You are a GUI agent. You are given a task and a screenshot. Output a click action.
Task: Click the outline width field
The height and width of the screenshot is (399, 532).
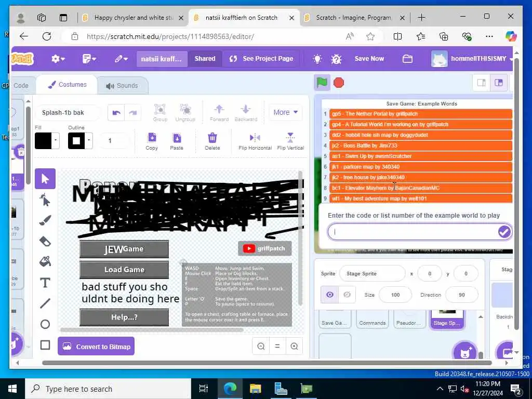click(x=114, y=140)
